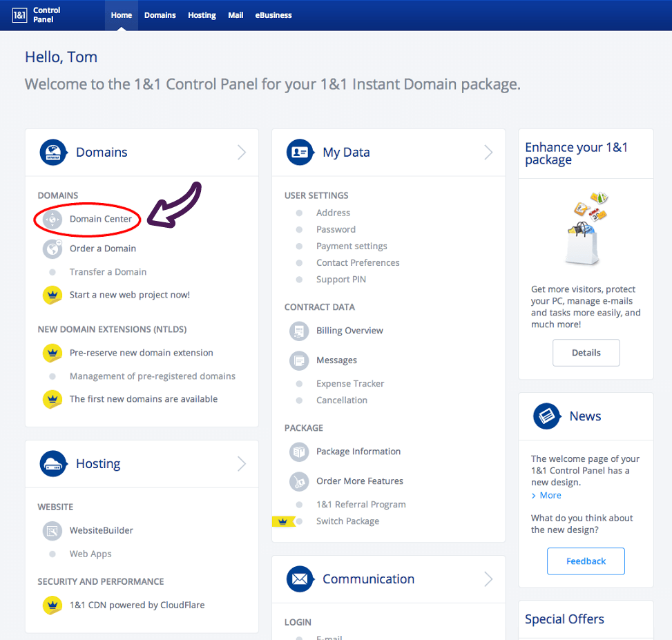Open Expense Tracker link
Image resolution: width=672 pixels, height=640 pixels.
(x=350, y=384)
